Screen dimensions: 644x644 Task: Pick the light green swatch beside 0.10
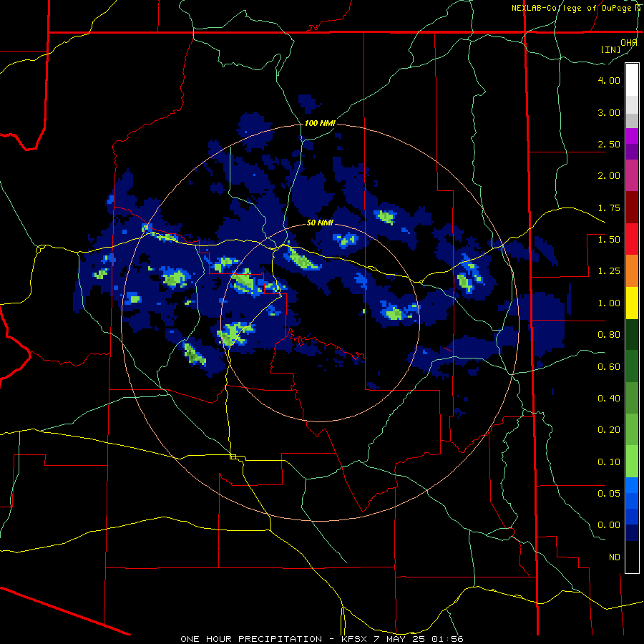(632, 462)
